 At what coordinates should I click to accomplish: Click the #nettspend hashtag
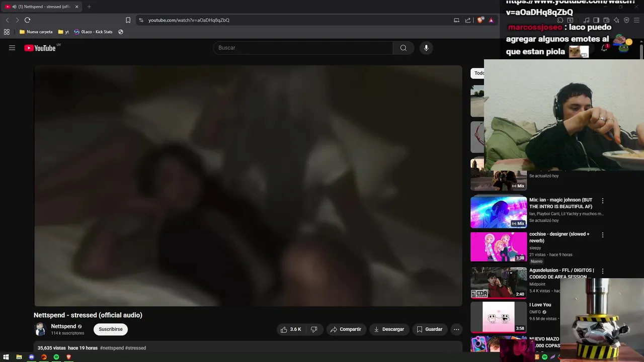coord(112,348)
